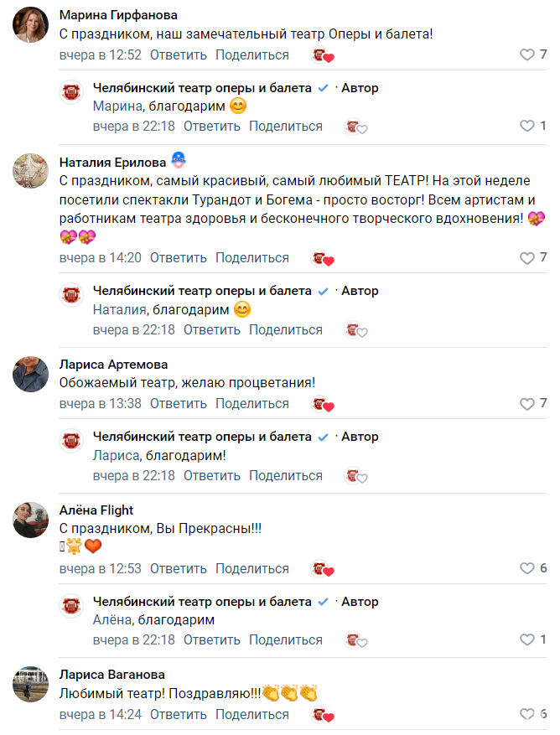Open Алёна Flight's profile avatar

coord(31,520)
